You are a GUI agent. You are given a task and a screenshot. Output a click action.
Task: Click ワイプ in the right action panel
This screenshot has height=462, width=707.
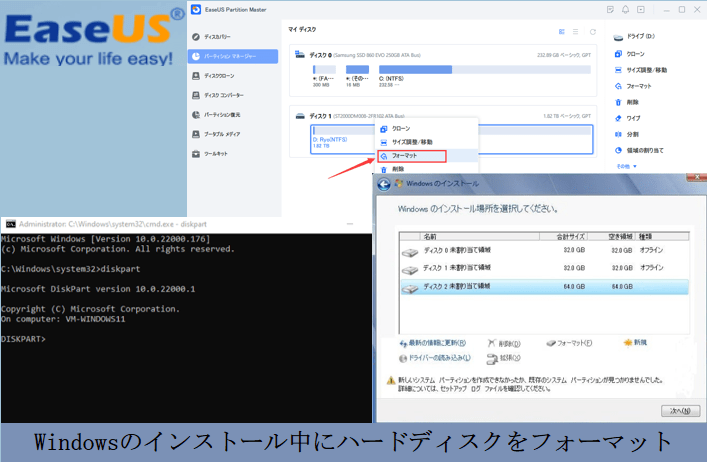628,118
